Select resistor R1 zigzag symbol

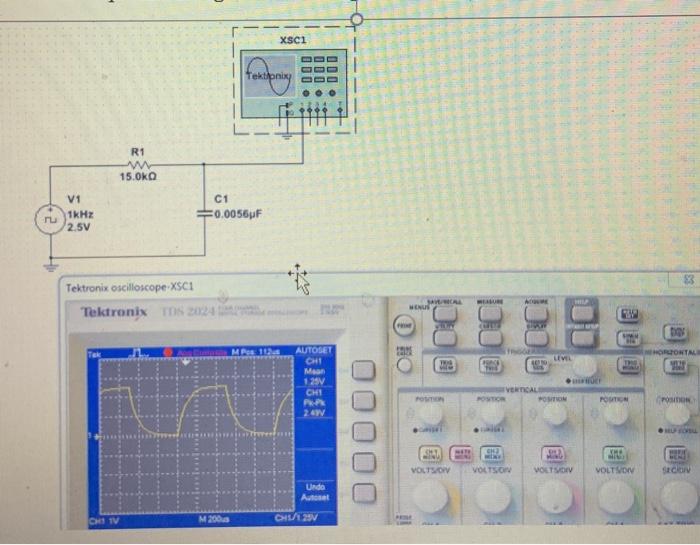point(138,165)
